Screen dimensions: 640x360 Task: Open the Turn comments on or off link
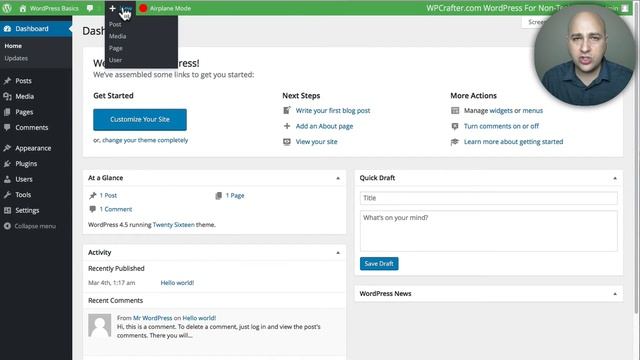click(x=501, y=126)
